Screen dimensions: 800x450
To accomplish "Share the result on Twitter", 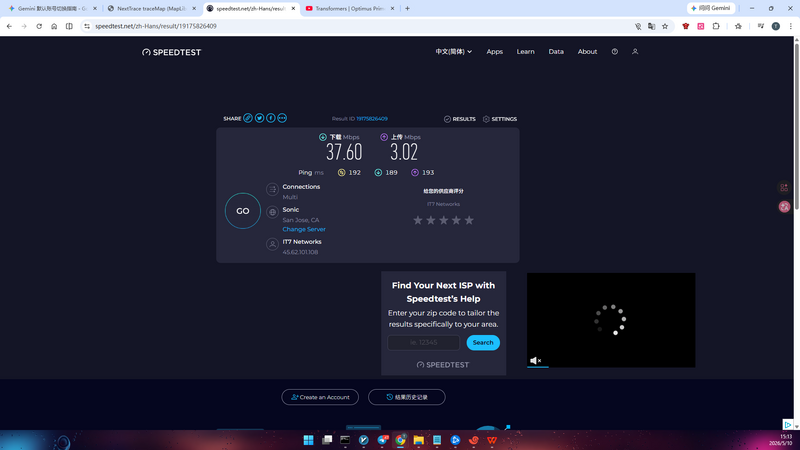I will point(259,118).
